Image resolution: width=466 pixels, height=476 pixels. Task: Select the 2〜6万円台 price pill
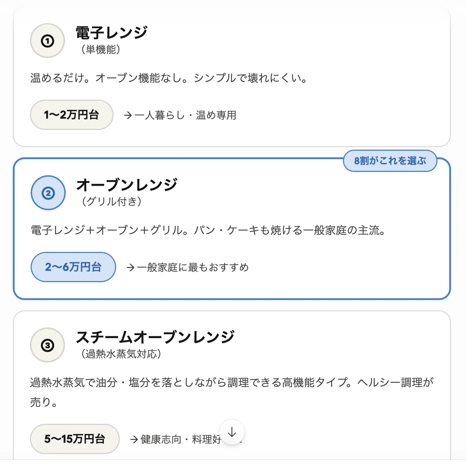pyautogui.click(x=73, y=267)
